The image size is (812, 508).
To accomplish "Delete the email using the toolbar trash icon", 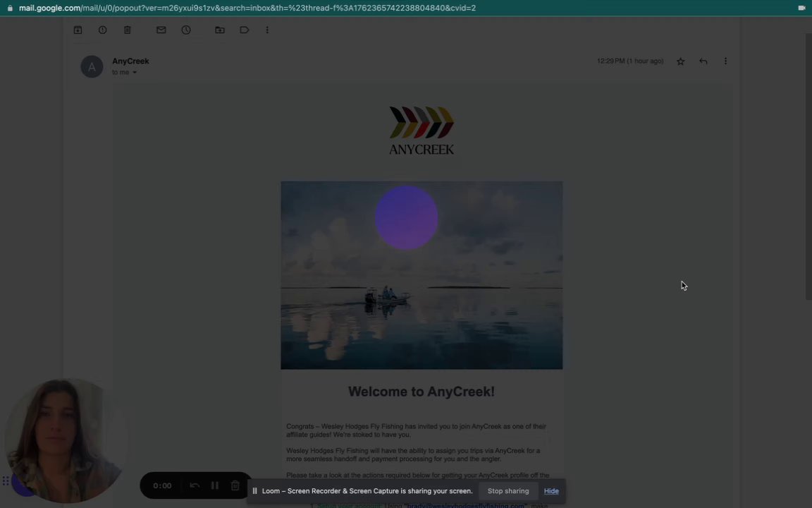I will click(128, 30).
